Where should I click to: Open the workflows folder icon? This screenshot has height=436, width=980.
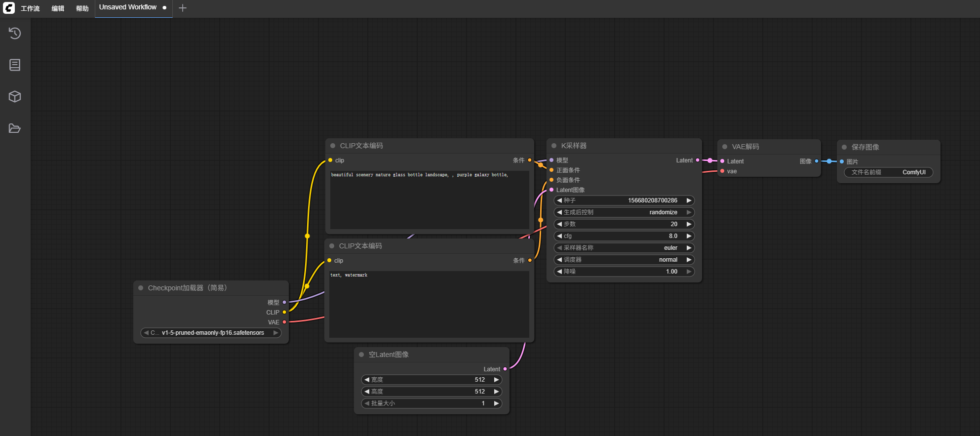pyautogui.click(x=15, y=128)
